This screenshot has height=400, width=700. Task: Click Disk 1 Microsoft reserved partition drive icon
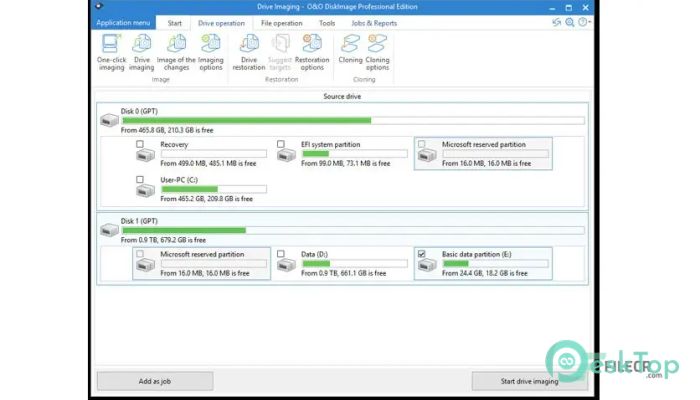(x=146, y=265)
